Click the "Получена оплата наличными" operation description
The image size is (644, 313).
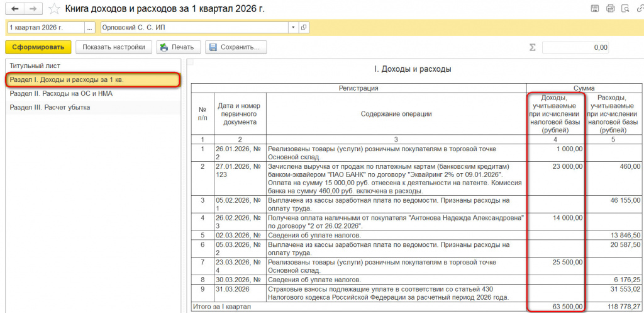(396, 222)
